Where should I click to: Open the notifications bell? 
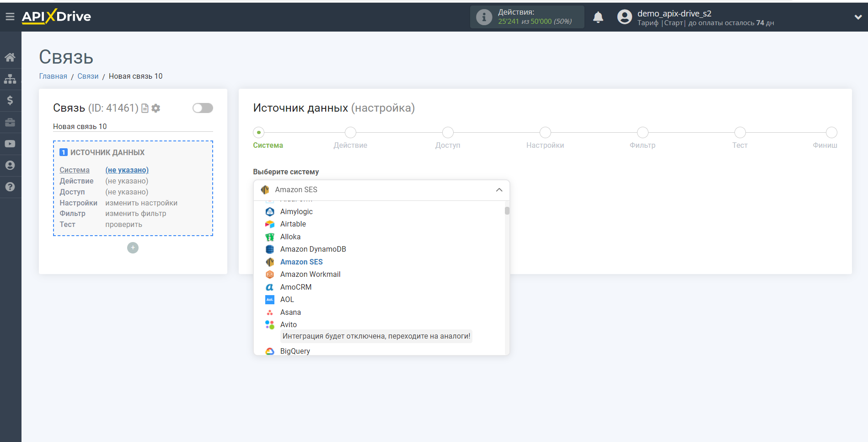coord(598,17)
